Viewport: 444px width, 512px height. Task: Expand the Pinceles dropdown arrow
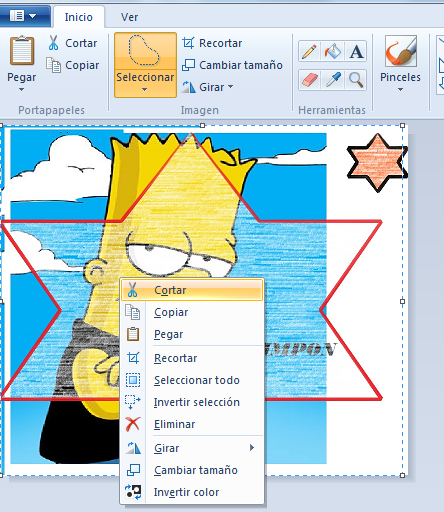click(x=400, y=89)
